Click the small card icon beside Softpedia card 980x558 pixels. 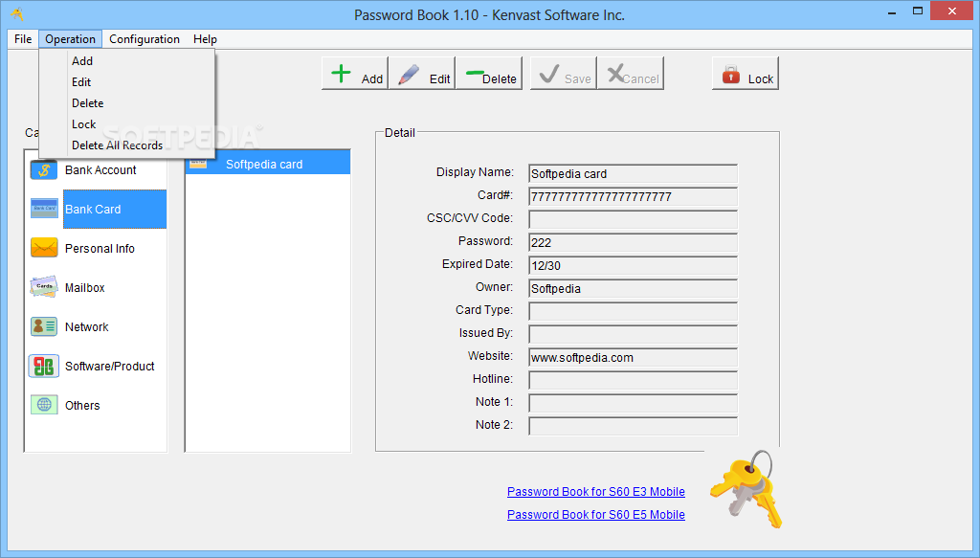tap(198, 163)
